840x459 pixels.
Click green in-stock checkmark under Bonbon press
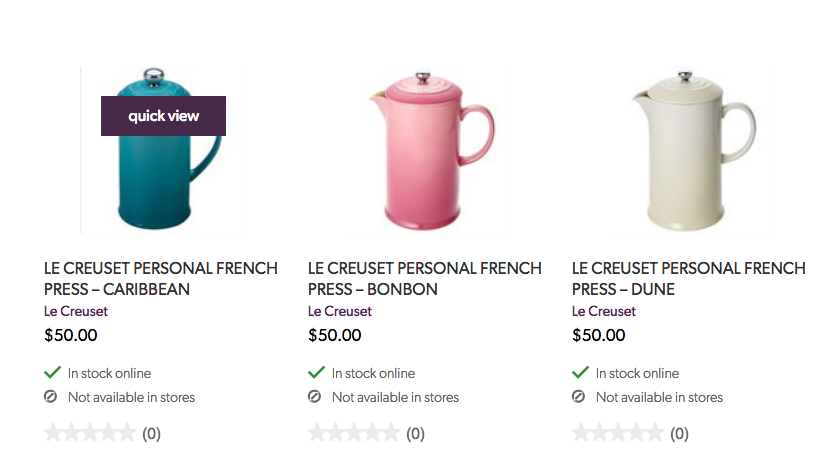[317, 372]
